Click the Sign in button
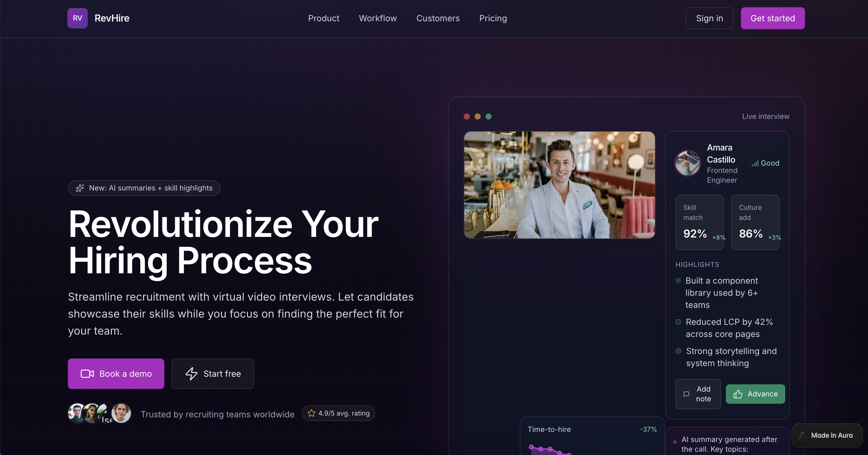 (709, 18)
